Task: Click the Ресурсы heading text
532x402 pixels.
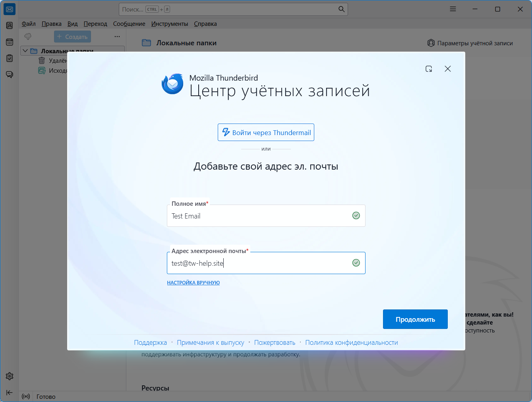Action: 155,388
